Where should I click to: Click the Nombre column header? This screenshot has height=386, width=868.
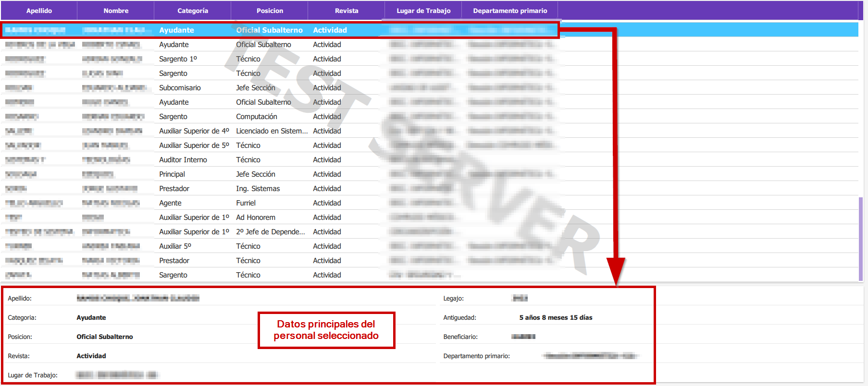point(116,11)
